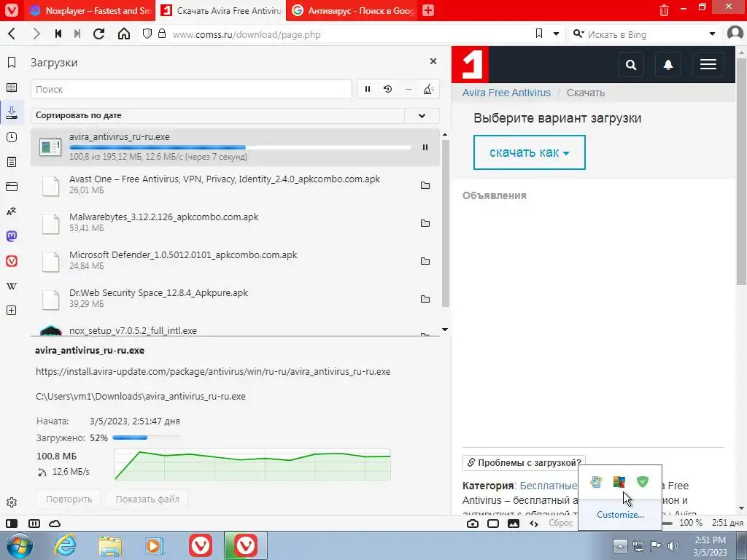Switch to the Avira Free Antivirus tab
Viewport: 747px width, 560px height.
[222, 10]
